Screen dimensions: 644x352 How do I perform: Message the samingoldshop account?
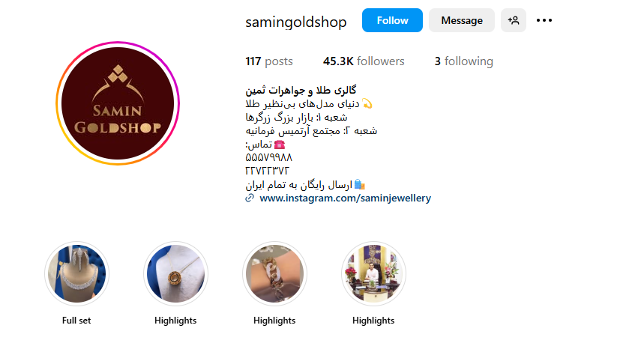coord(462,20)
